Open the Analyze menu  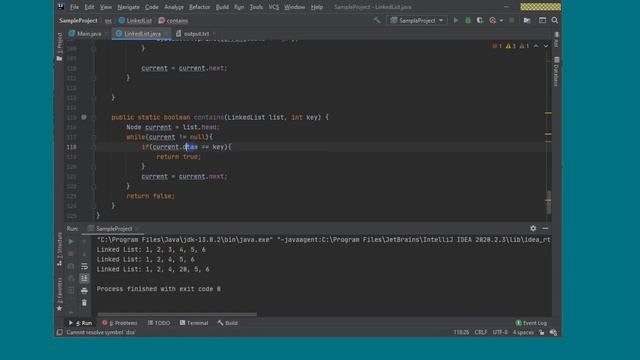(174, 7)
